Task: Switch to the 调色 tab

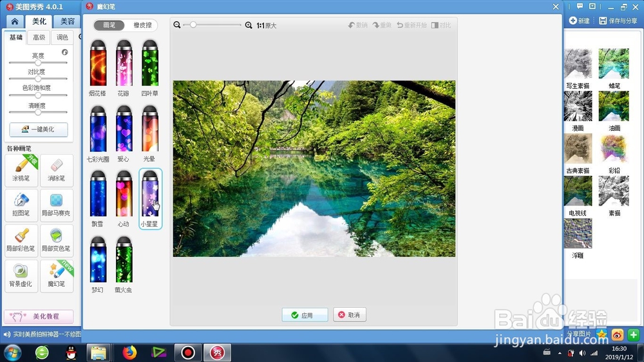Action: 62,37
